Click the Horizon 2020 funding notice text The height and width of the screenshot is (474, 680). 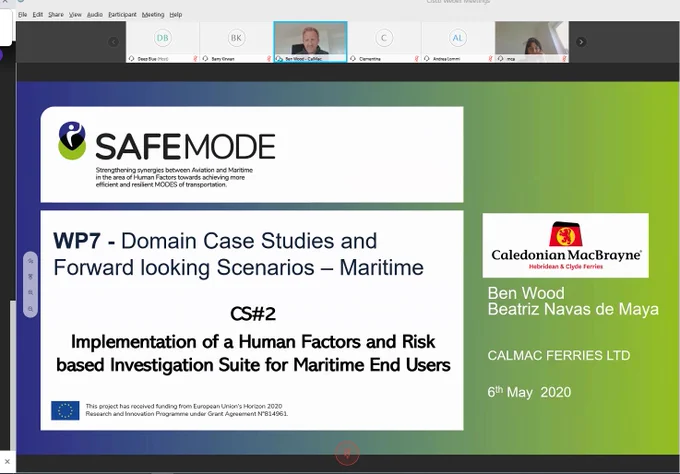187,410
